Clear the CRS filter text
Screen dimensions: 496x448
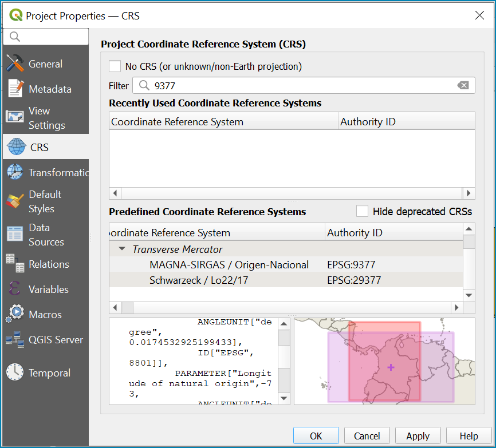point(463,85)
